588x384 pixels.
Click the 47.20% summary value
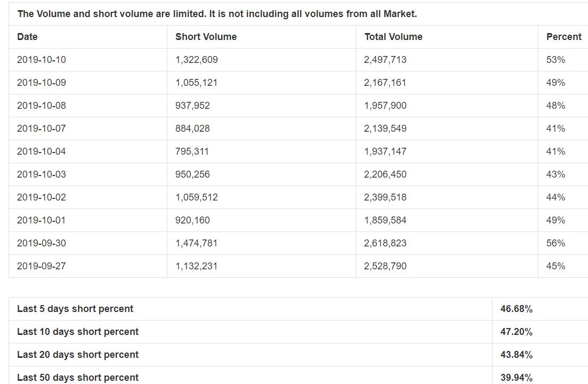[x=516, y=332]
